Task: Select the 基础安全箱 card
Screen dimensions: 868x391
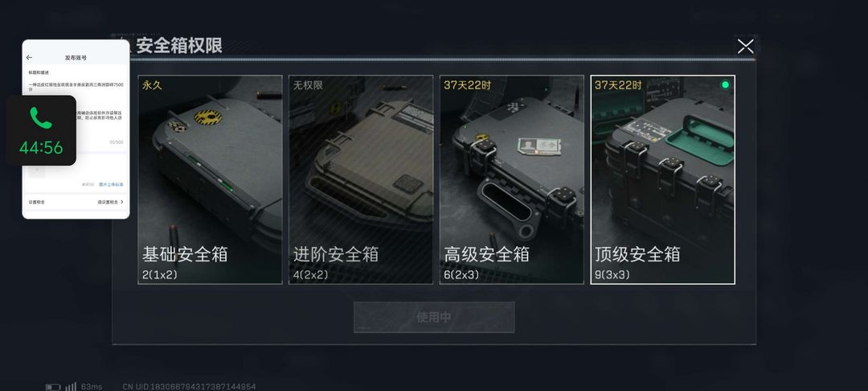Action: [x=210, y=179]
